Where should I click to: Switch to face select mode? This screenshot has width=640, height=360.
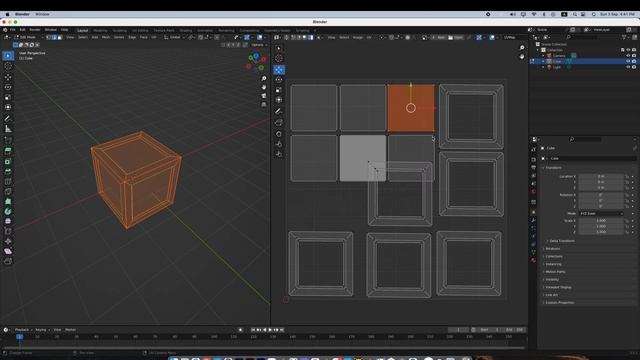60,37
